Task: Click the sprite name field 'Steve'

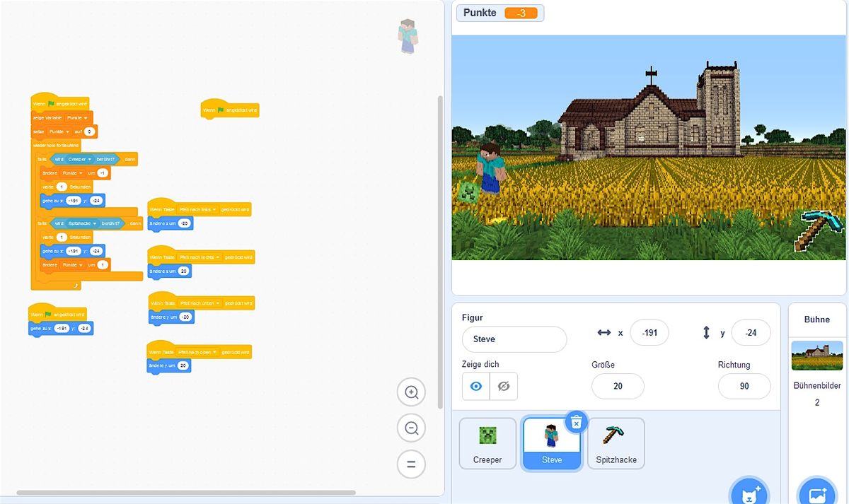Action: click(514, 339)
